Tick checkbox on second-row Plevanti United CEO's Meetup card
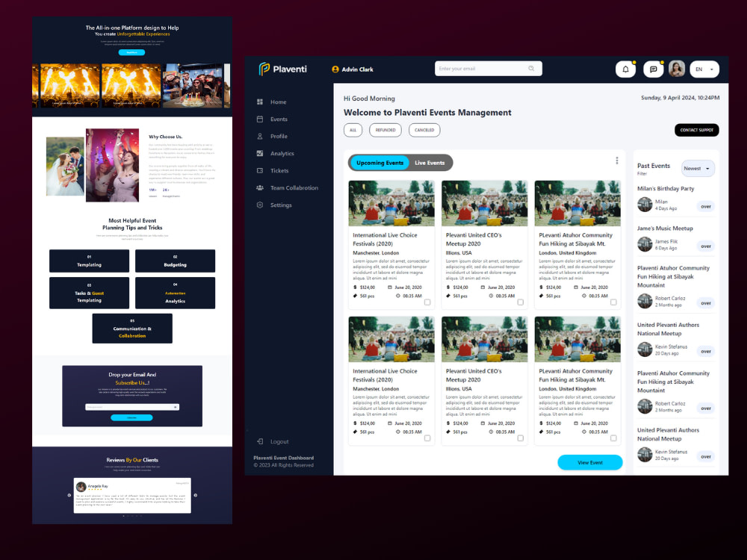Screen dimensions: 747x560 [x=520, y=438]
